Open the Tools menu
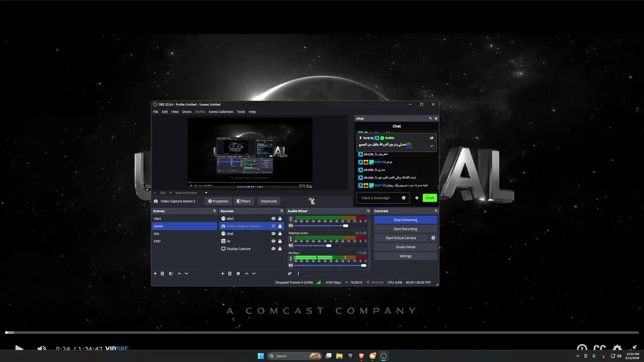 (x=241, y=112)
